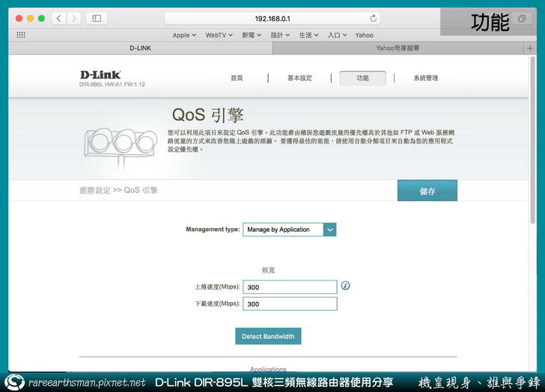Open the 基本設定 menu
The height and width of the screenshot is (392, 545).
tap(299, 78)
